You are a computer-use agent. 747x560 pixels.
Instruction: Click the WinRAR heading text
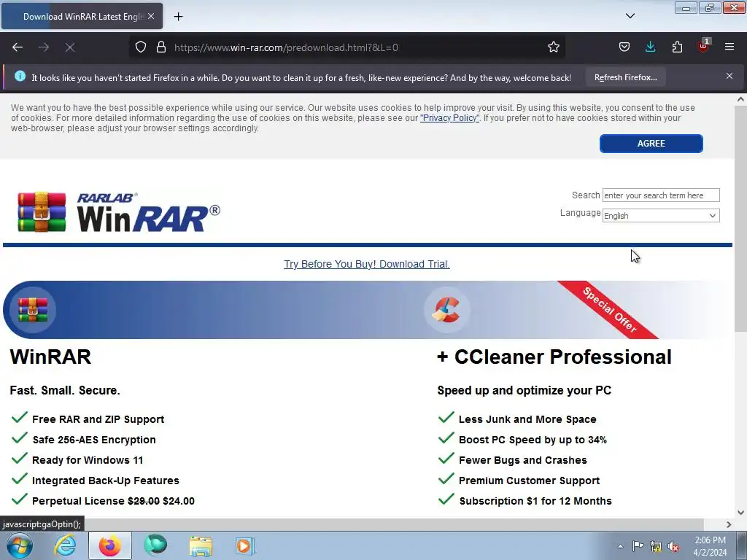50,357
